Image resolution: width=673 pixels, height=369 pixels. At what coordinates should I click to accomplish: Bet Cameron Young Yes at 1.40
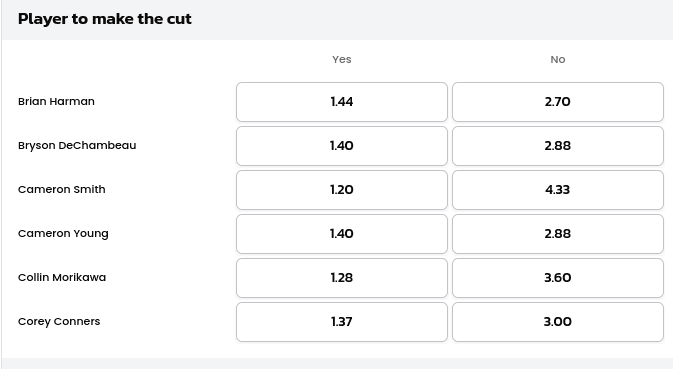(342, 234)
